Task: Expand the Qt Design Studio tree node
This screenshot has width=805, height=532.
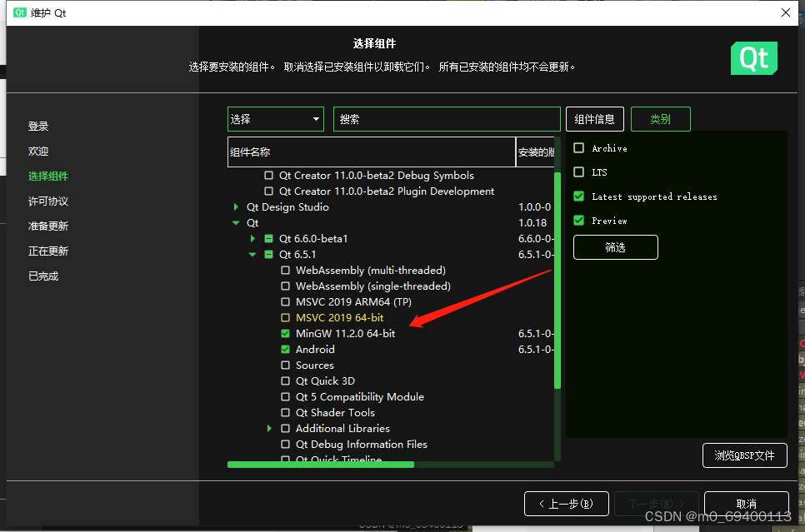Action: (235, 206)
